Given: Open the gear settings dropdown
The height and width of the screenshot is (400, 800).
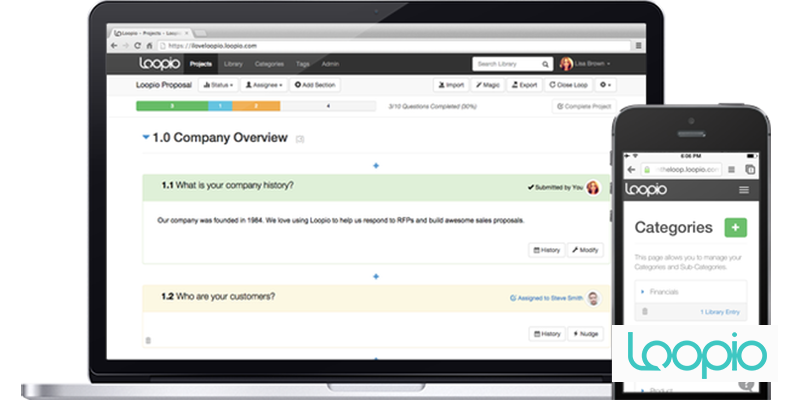Looking at the screenshot, I should 605,85.
